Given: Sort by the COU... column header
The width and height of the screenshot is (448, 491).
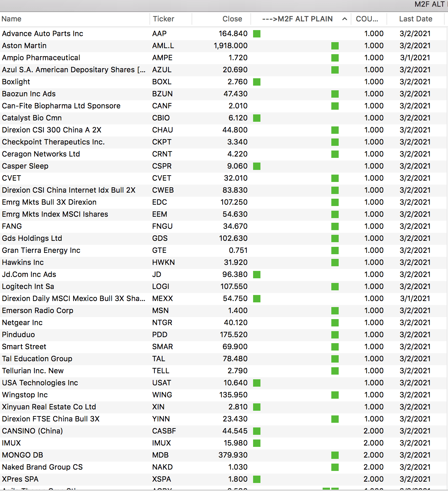Looking at the screenshot, I should pyautogui.click(x=369, y=19).
